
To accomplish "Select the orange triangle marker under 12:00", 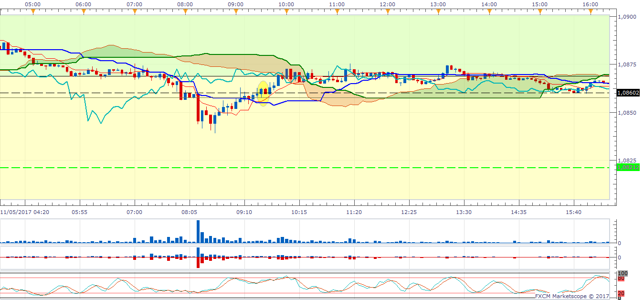I will 388,11.
